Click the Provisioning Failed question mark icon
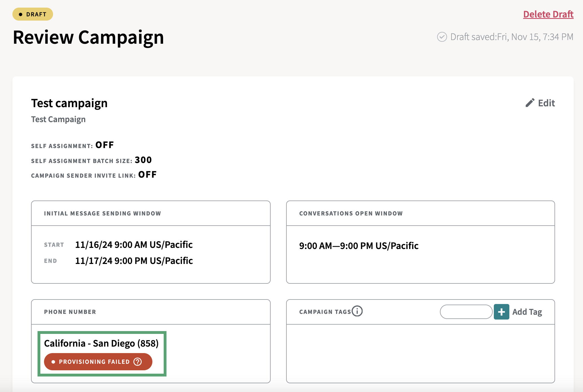Viewport: 583px width, 392px height. 138,362
